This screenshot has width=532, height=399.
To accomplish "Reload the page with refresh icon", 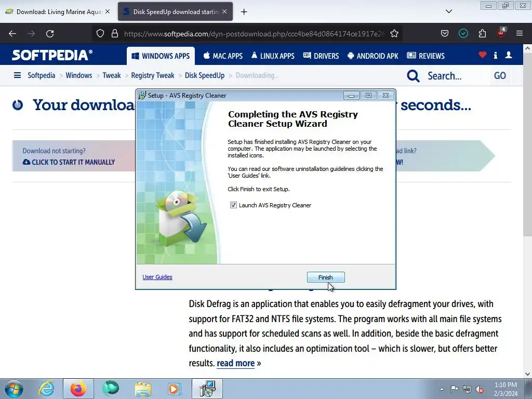I will click(50, 34).
